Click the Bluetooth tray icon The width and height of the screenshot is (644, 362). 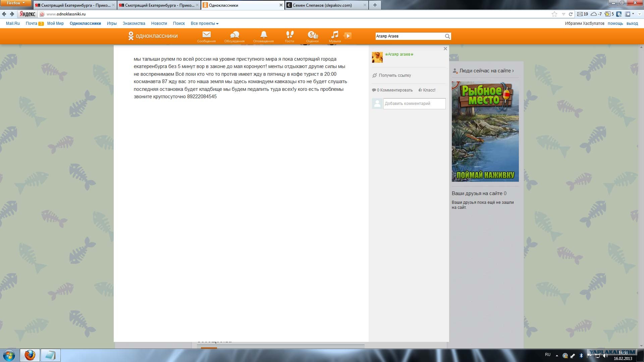pos(581,356)
